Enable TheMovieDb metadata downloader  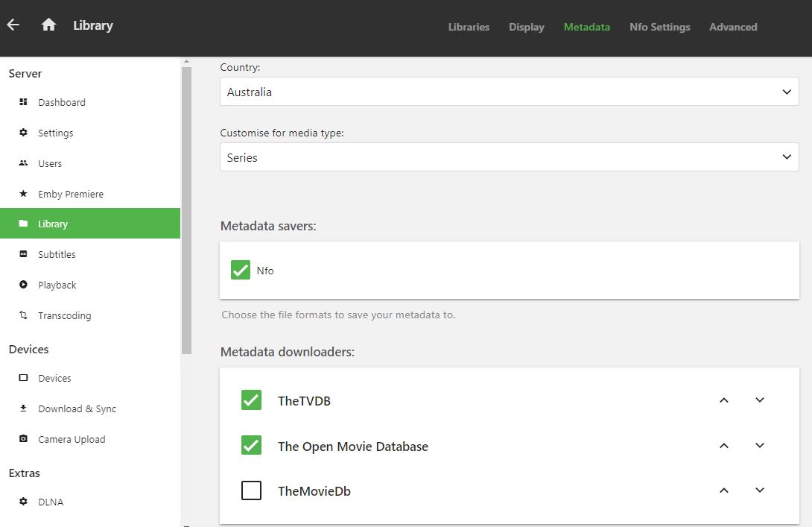[x=252, y=491]
